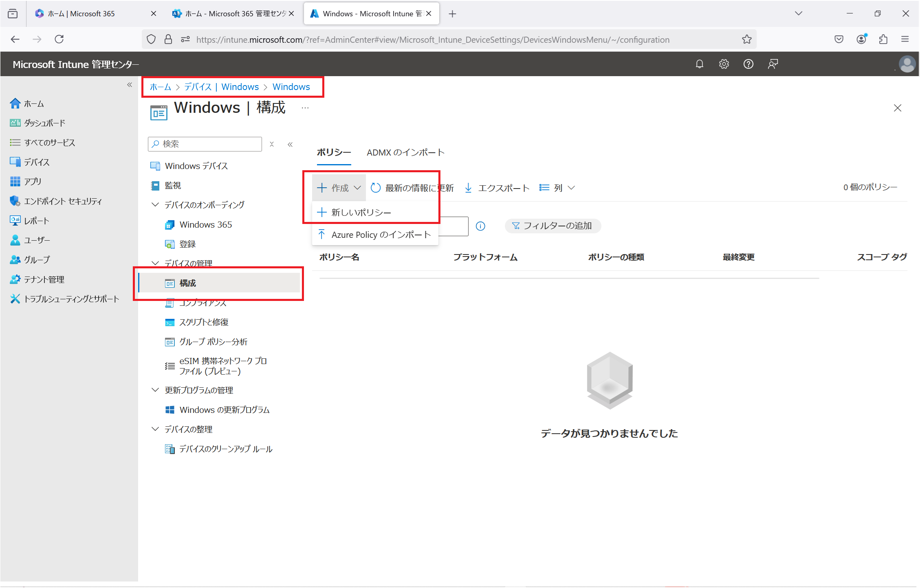This screenshot has height=588, width=920.
Task: Bookmark this page with the star icon
Action: click(x=746, y=39)
